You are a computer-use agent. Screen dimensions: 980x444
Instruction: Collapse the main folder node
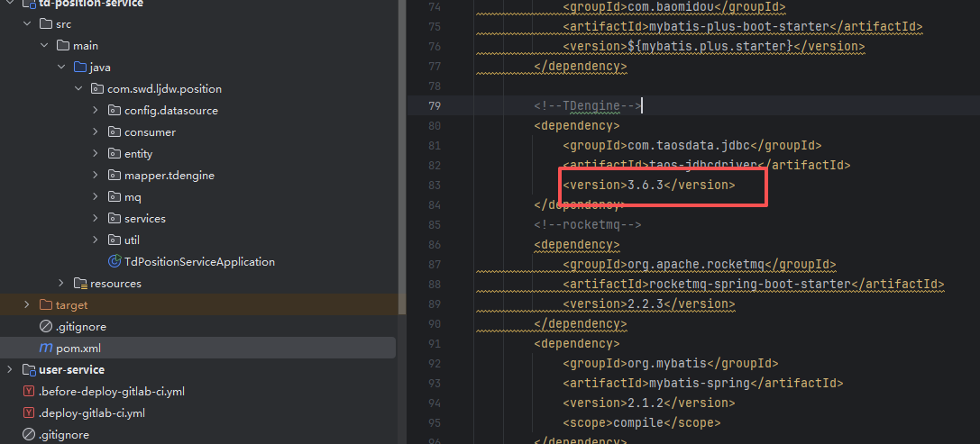pos(44,46)
